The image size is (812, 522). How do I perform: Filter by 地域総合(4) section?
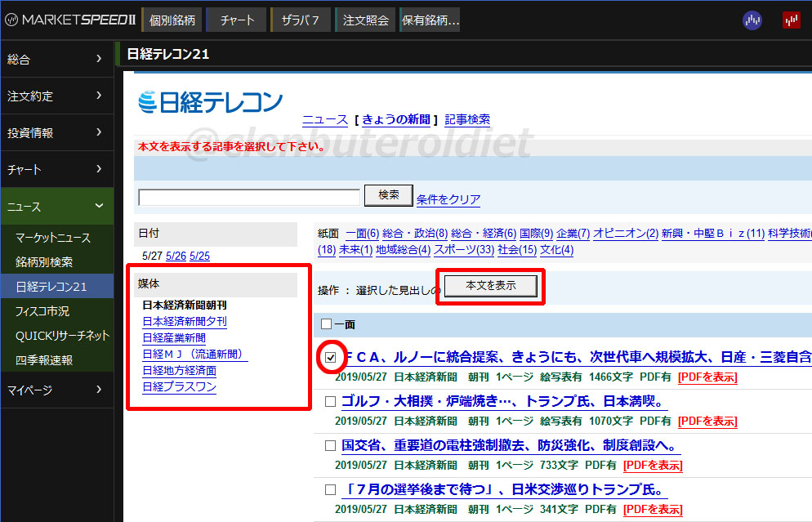point(403,250)
